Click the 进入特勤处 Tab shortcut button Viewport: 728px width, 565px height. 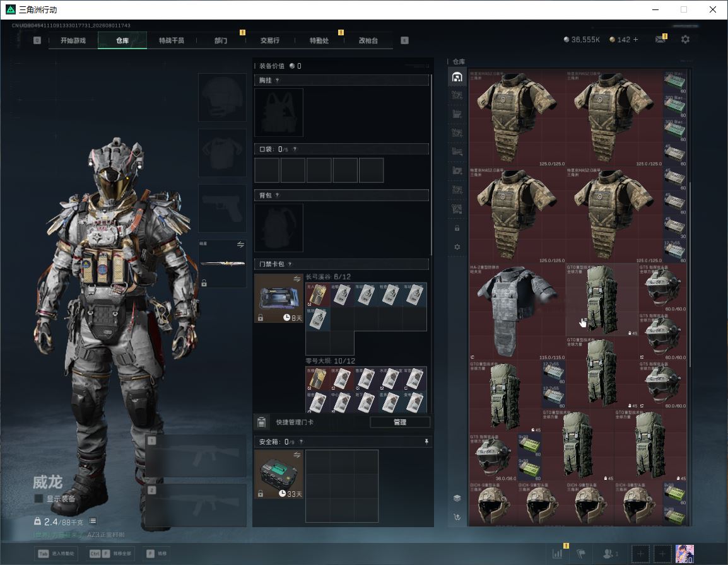tap(57, 554)
